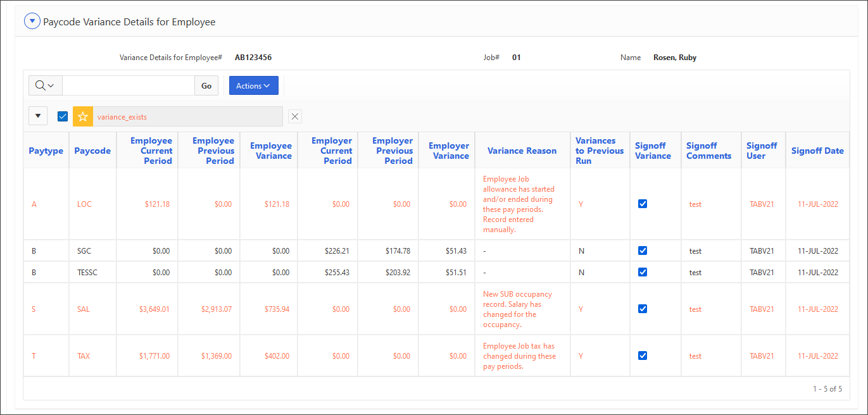Image resolution: width=868 pixels, height=415 pixels.
Task: Collapse the Paycode Variance Details region
Action: click(x=32, y=22)
